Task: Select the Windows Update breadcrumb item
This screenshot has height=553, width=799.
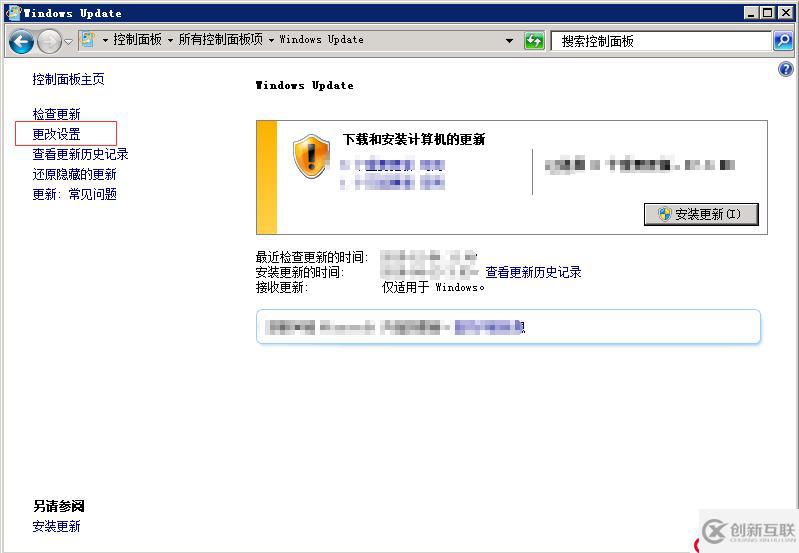Action: 321,40
